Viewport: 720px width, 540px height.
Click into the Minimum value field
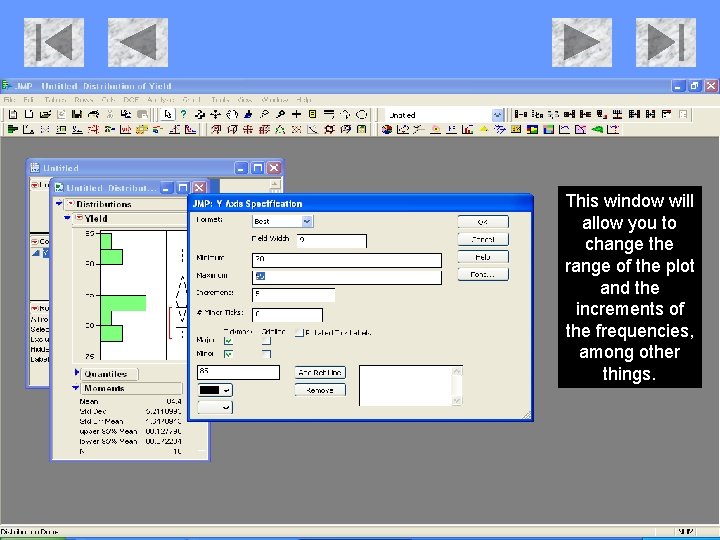[347, 260]
